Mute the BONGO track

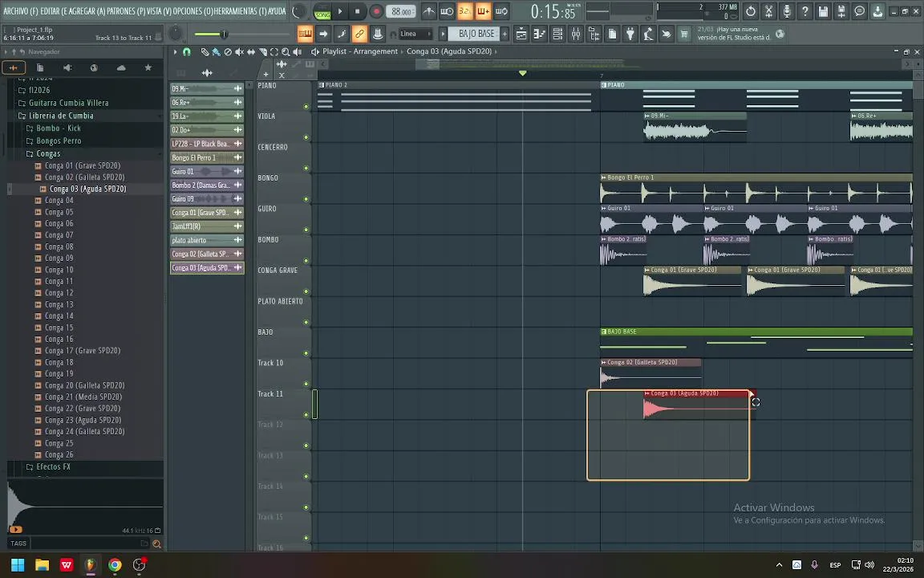point(306,199)
